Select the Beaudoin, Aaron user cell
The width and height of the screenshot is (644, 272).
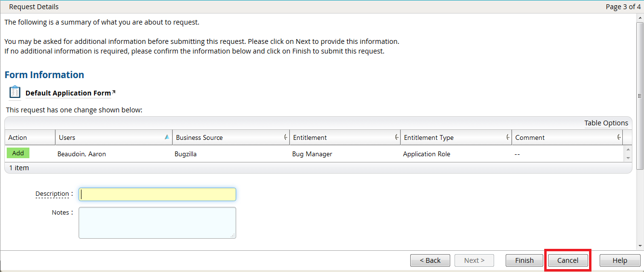click(81, 154)
